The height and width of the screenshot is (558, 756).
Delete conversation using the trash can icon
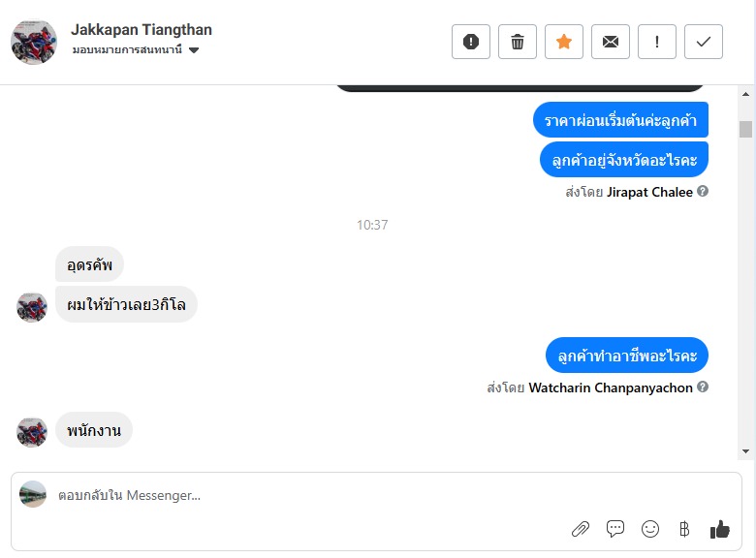518,42
